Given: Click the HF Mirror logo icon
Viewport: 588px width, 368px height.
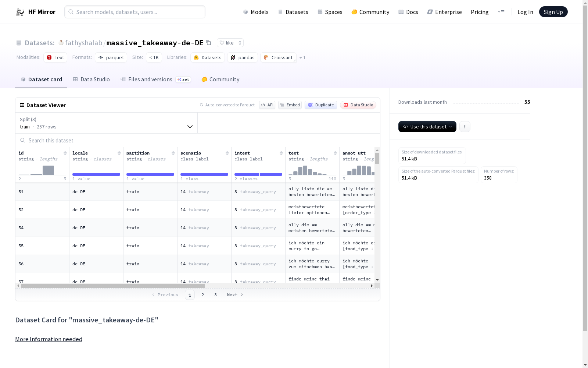Looking at the screenshot, I should (x=20, y=12).
